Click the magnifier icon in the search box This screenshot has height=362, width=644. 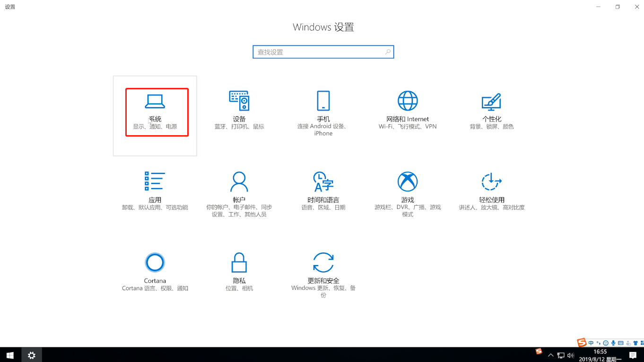click(388, 52)
